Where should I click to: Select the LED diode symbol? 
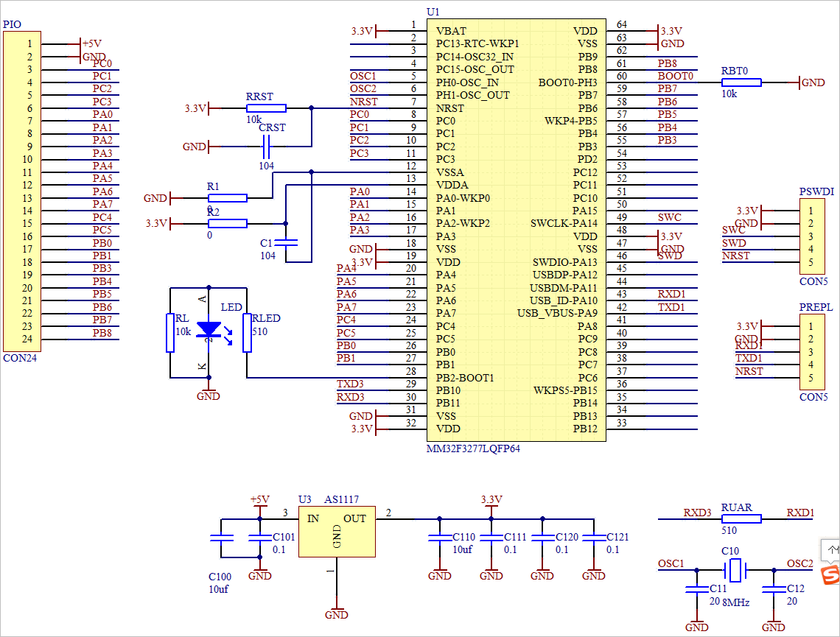coord(209,330)
